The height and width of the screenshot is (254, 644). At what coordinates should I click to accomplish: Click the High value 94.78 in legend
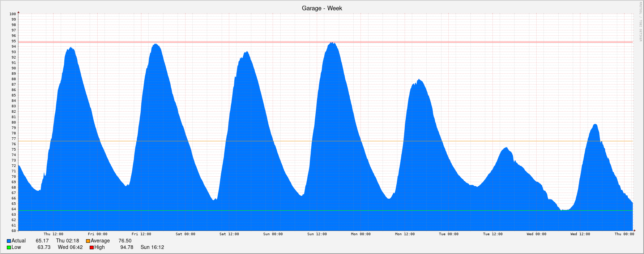coord(127,247)
